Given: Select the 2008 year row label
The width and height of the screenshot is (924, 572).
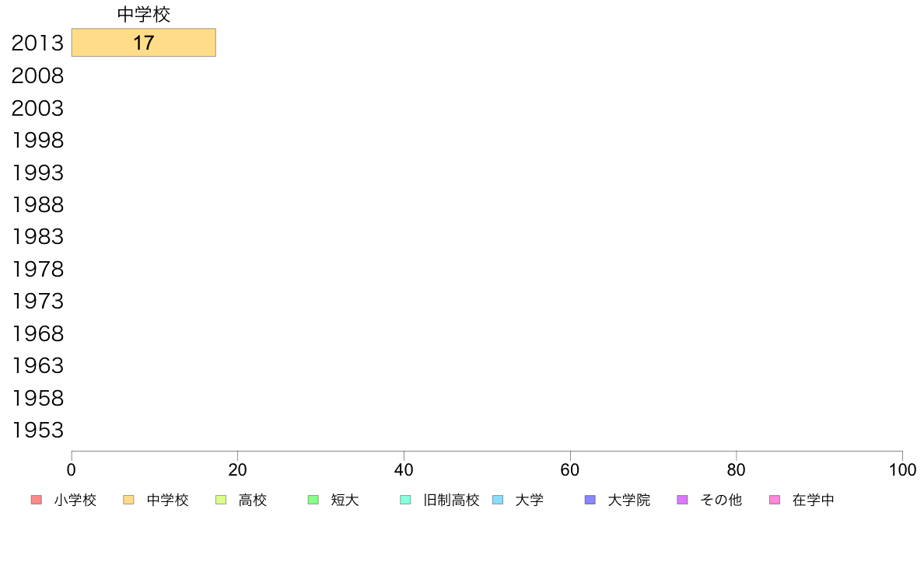Looking at the screenshot, I should point(37,76).
